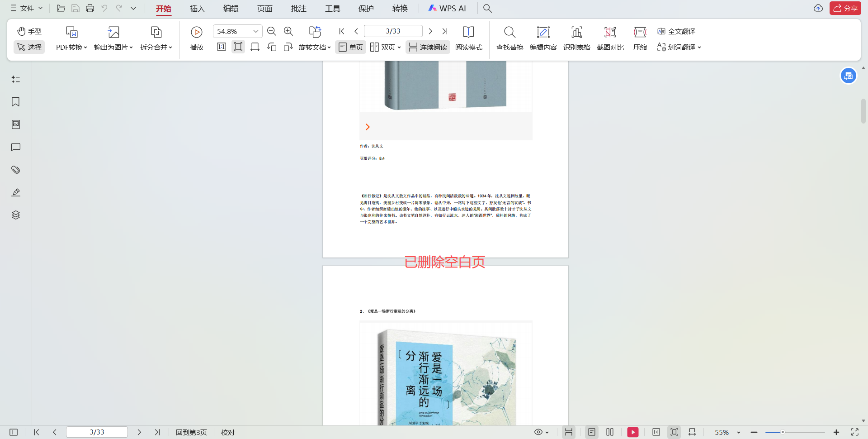This screenshot has height=439, width=868.
Task: Select the 手型 hand tool
Action: 29,31
